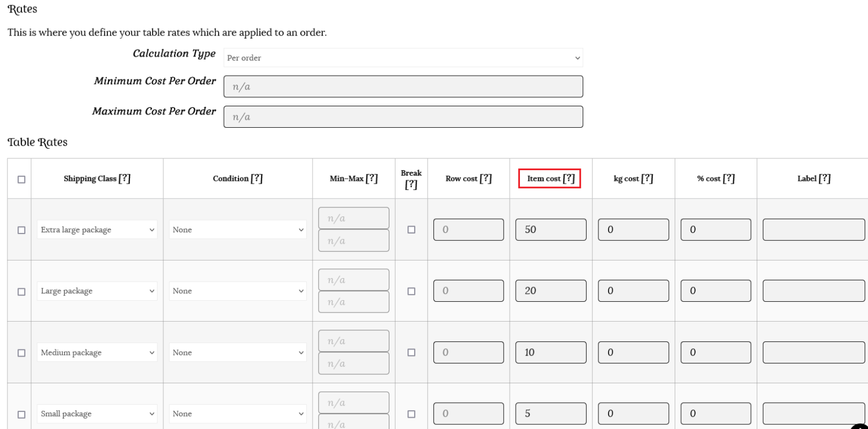Open the Calculation Type dropdown
Image resolution: width=868 pixels, height=429 pixels.
coord(403,58)
